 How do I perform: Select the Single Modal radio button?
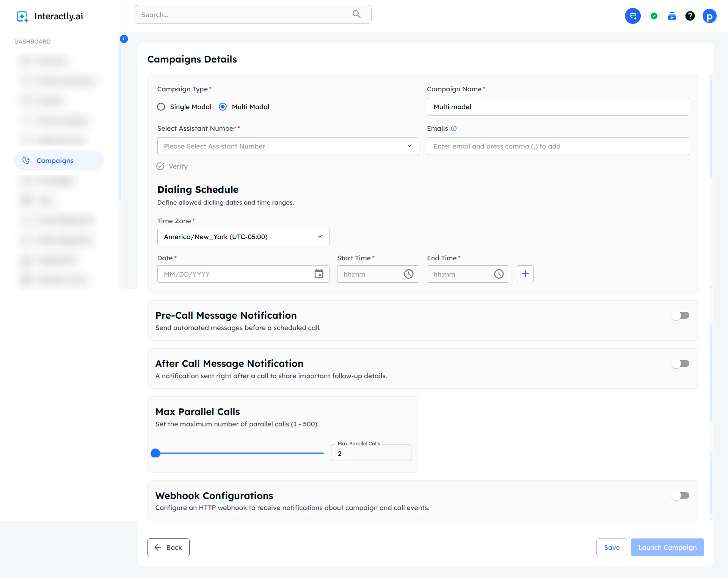coord(161,107)
